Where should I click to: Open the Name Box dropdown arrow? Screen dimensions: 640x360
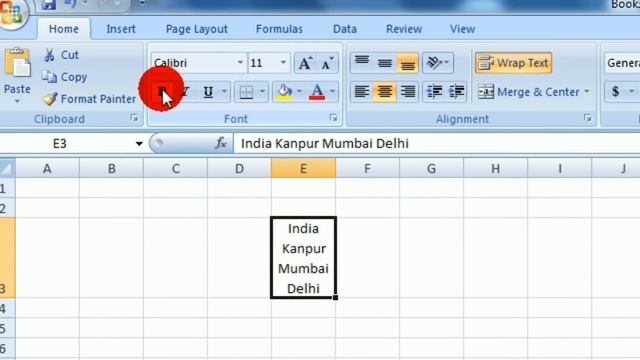click(x=139, y=144)
